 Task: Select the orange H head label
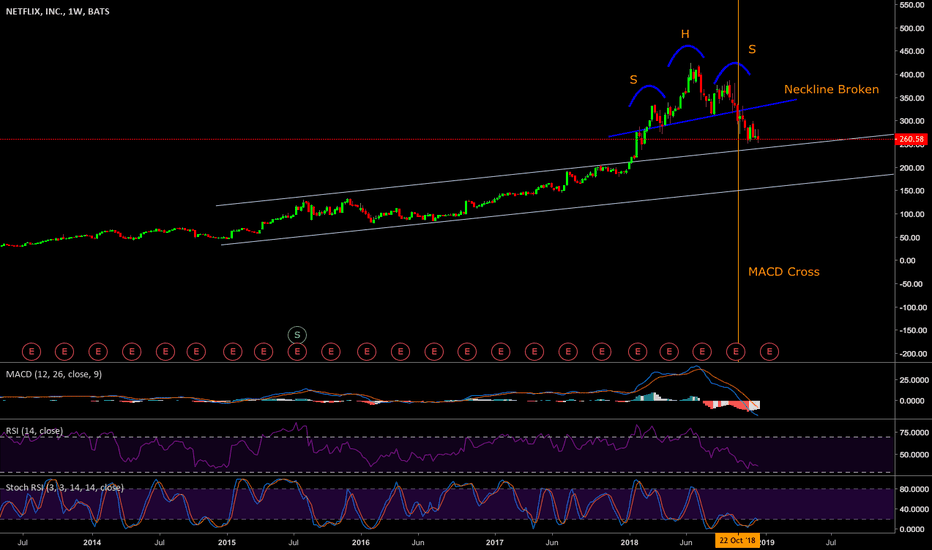(x=685, y=34)
